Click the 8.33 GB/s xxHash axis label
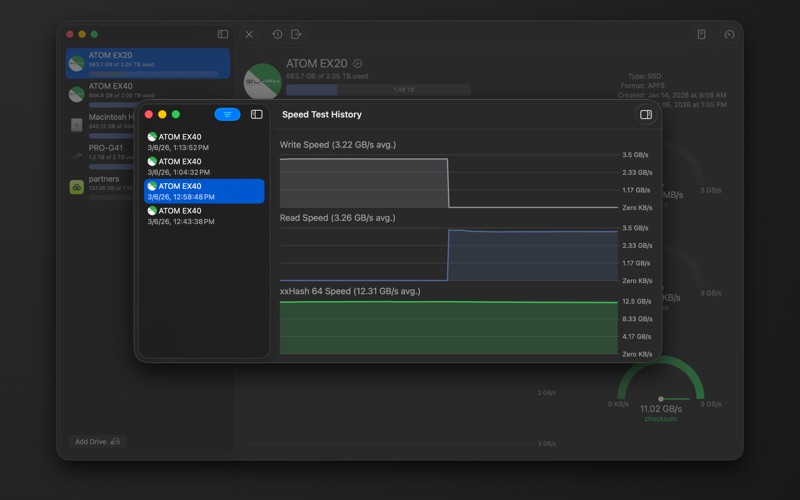The width and height of the screenshot is (800, 500). point(637,318)
